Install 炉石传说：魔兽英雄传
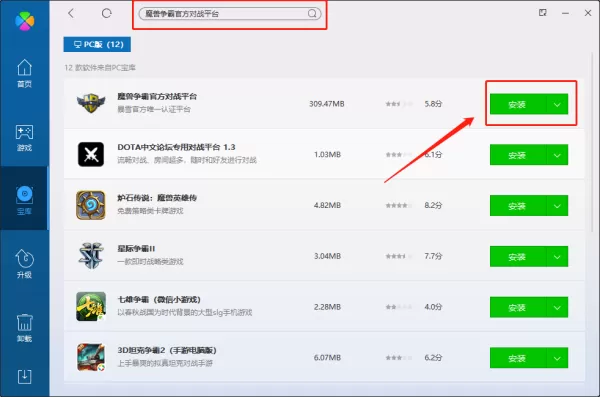 518,206
